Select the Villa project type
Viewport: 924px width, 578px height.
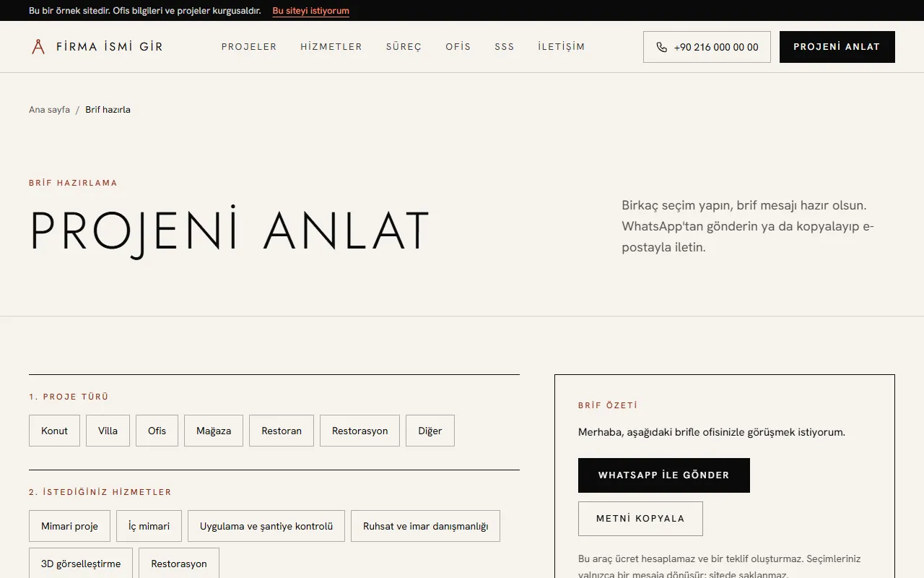[108, 431]
